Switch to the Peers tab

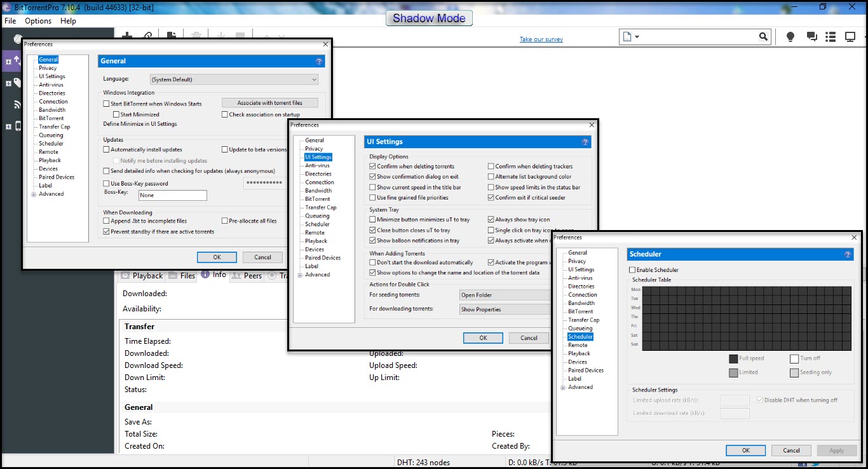click(247, 276)
